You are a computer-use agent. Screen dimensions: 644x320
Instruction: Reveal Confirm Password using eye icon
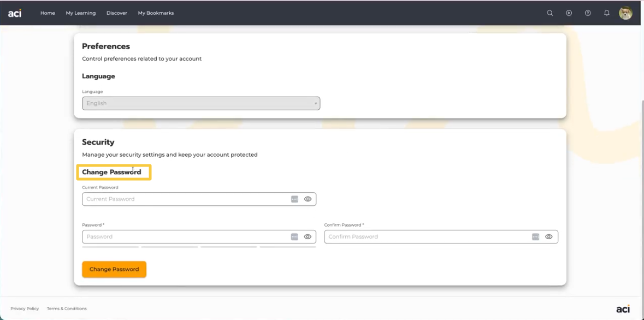(549, 237)
